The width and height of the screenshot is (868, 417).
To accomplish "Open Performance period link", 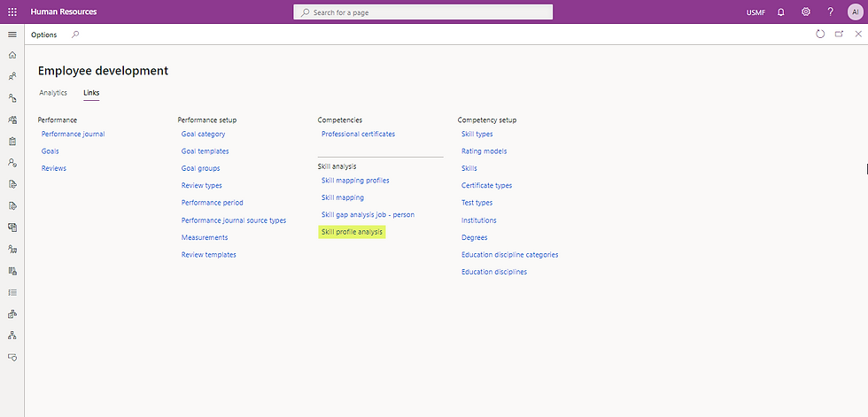I will [212, 203].
